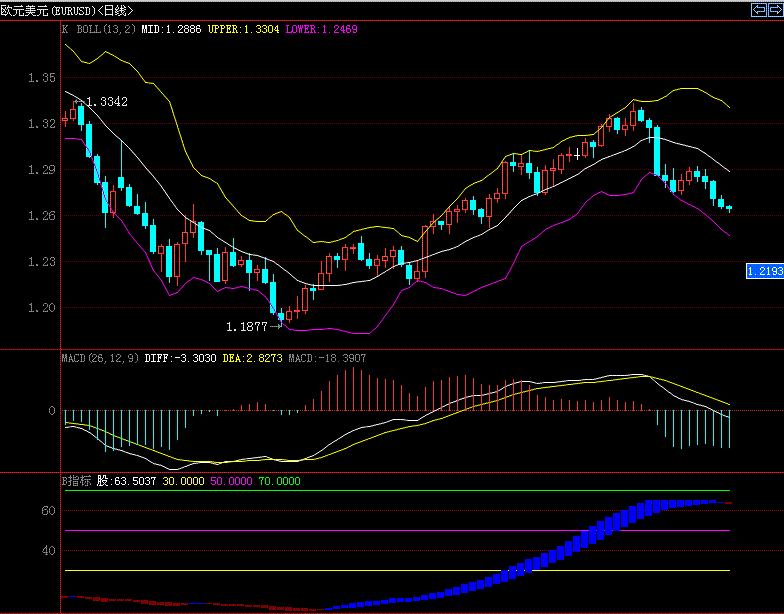Click the MACD(26,12,9) indicator label
The image size is (784, 614).
100,358
